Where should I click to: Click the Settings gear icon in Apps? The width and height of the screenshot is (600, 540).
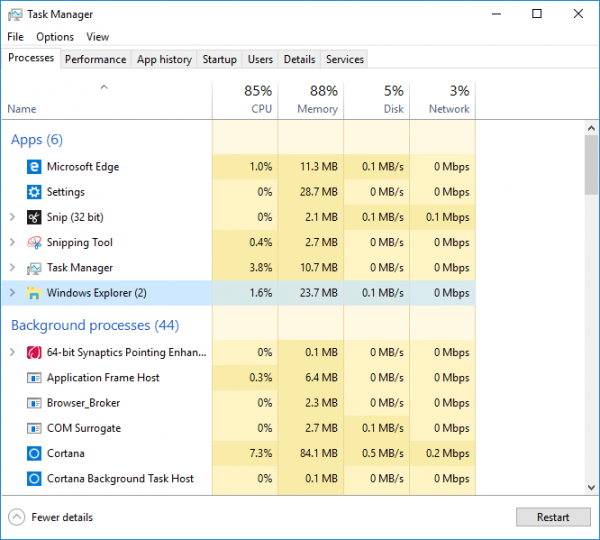click(34, 192)
